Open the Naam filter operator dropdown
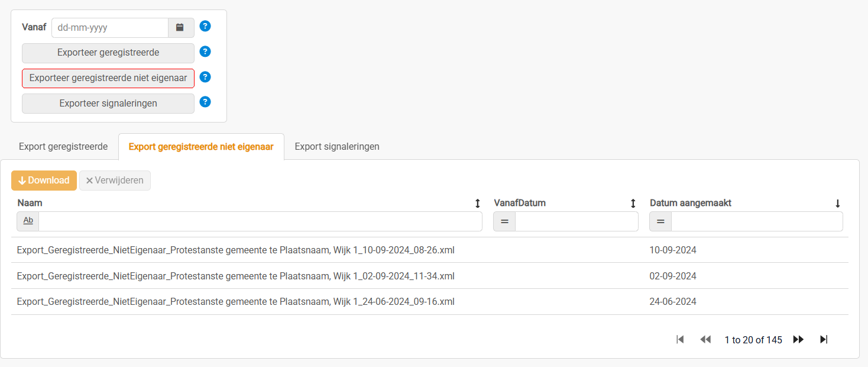This screenshot has width=868, height=367. [28, 221]
